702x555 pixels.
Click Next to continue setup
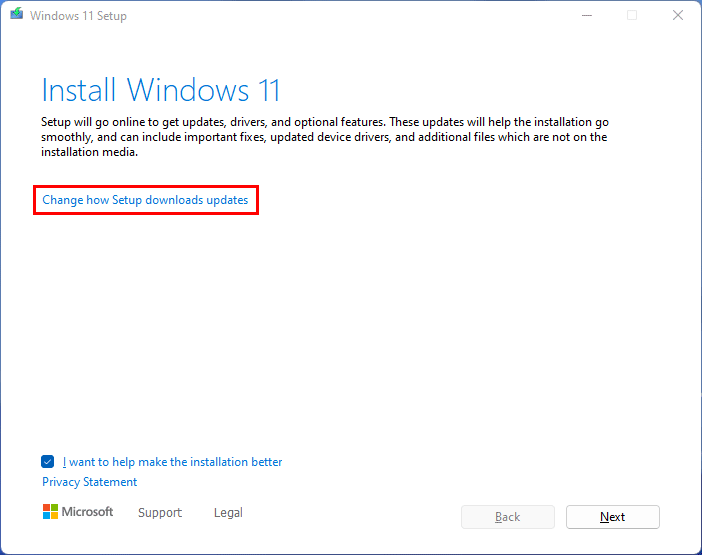pos(612,517)
